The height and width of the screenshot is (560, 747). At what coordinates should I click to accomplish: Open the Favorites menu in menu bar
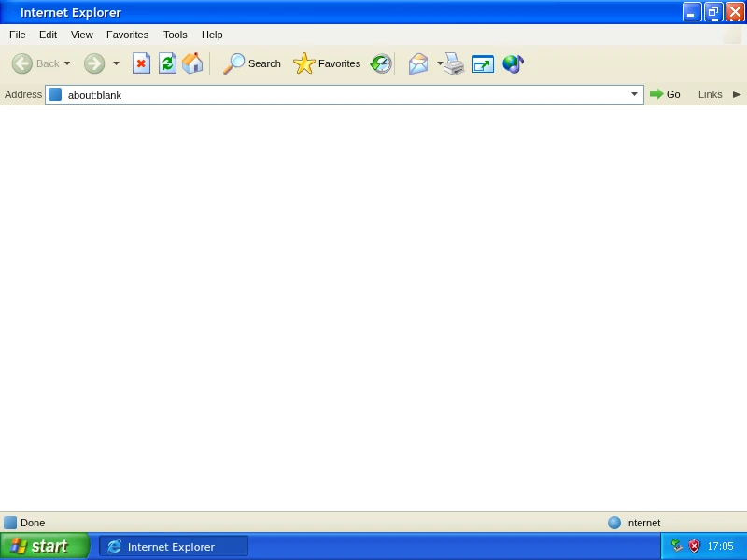point(127,35)
